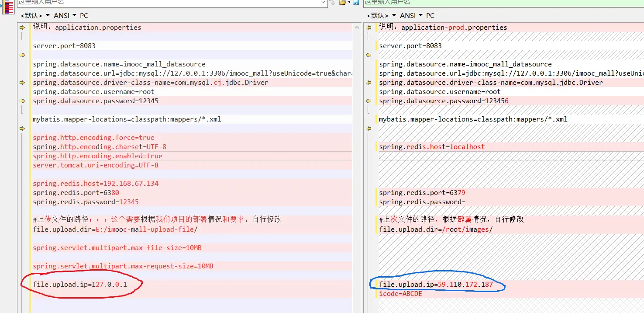644x313 pixels.
Task: Click the blue save disk icon
Action: tap(356, 3)
